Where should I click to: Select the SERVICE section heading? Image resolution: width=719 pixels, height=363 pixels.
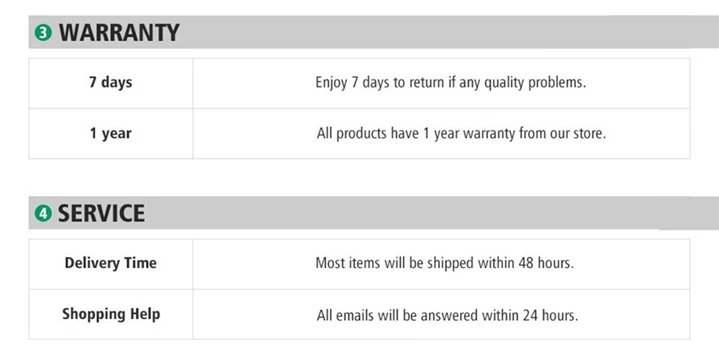pos(101,213)
